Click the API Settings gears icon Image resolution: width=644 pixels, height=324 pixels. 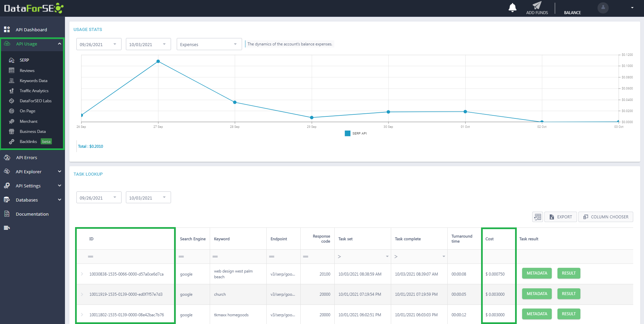(x=7, y=185)
